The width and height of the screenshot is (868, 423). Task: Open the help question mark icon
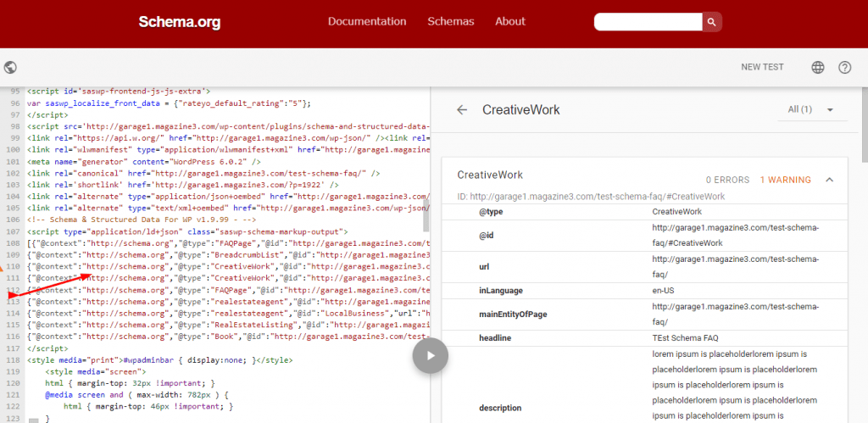coord(844,68)
